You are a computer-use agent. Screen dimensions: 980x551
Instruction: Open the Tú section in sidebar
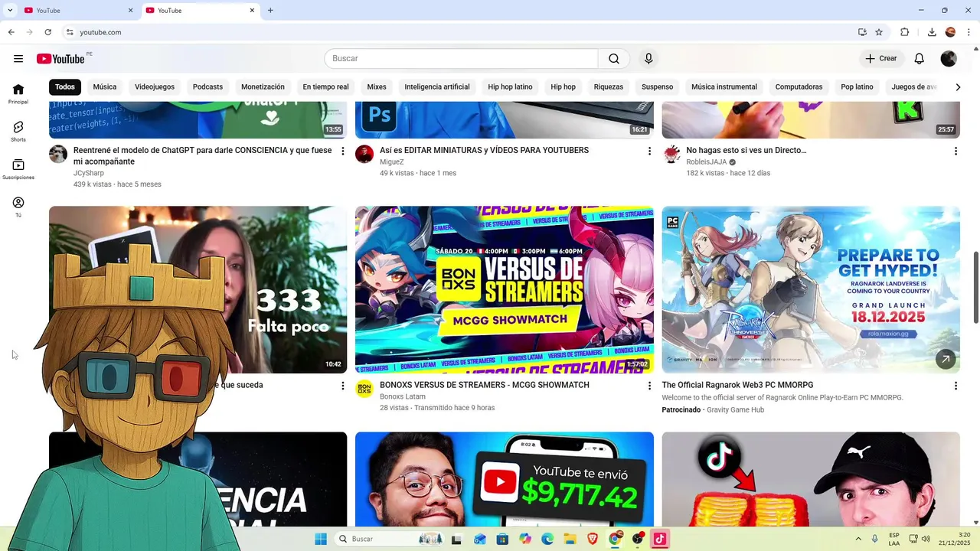coord(18,207)
